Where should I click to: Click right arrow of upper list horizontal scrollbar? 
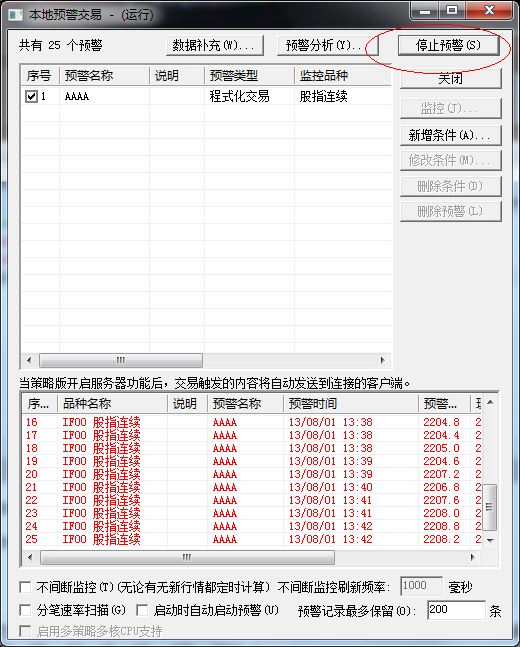(x=383, y=360)
